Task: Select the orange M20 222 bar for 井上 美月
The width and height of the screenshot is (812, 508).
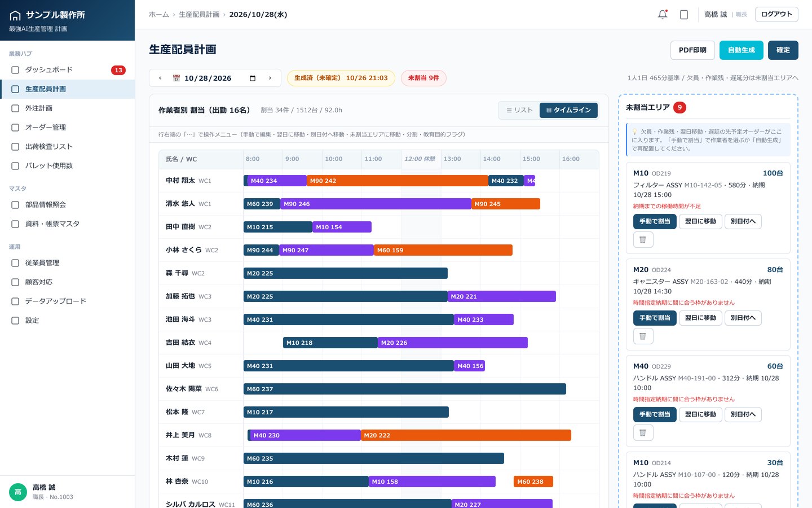Action: (x=466, y=435)
